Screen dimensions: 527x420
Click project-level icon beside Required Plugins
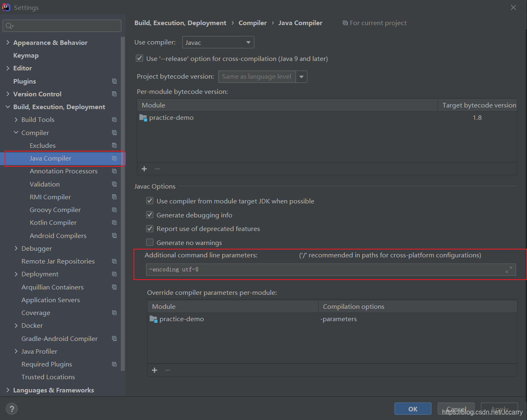[x=115, y=364]
